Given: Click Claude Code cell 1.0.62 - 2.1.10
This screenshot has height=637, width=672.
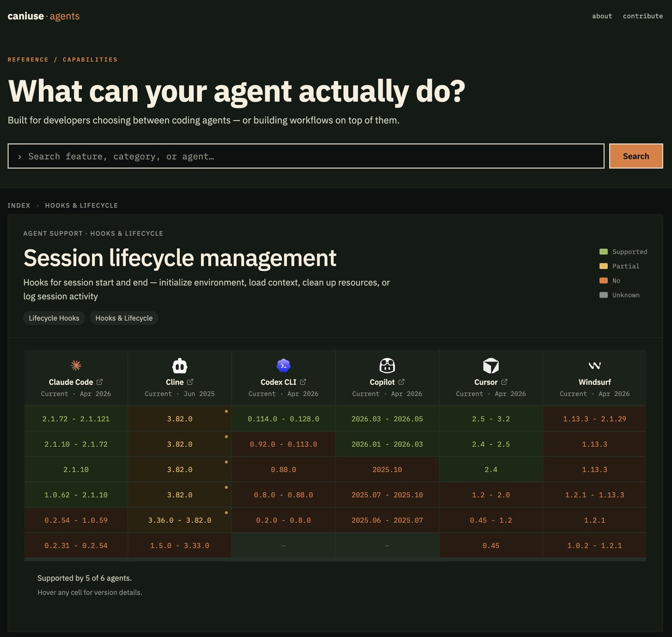Looking at the screenshot, I should 76,495.
